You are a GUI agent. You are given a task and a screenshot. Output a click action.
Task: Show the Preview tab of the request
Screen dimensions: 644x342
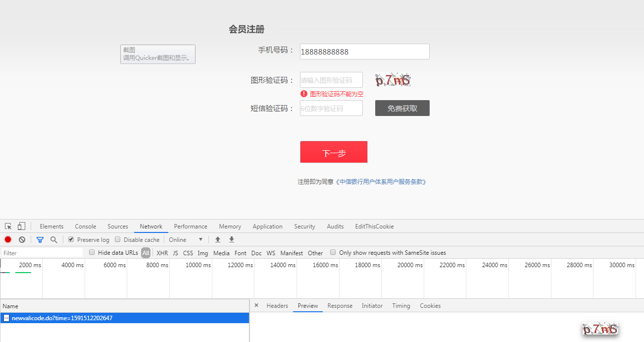(x=308, y=306)
